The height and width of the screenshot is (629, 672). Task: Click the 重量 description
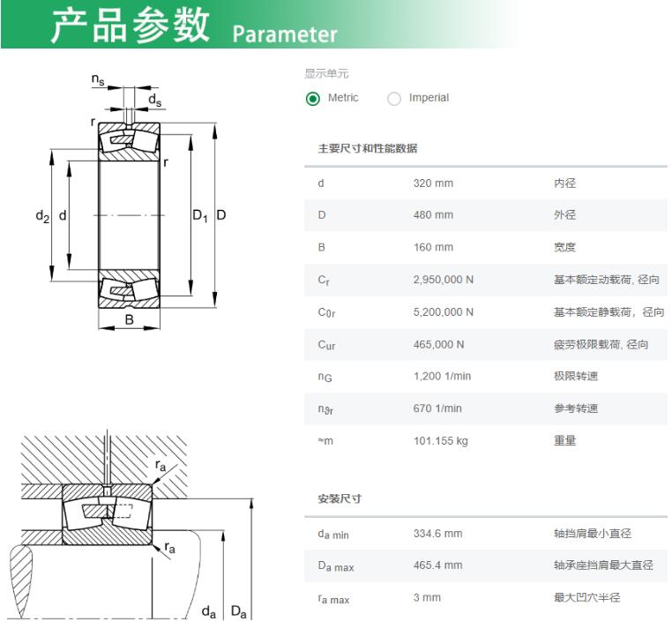point(564,440)
